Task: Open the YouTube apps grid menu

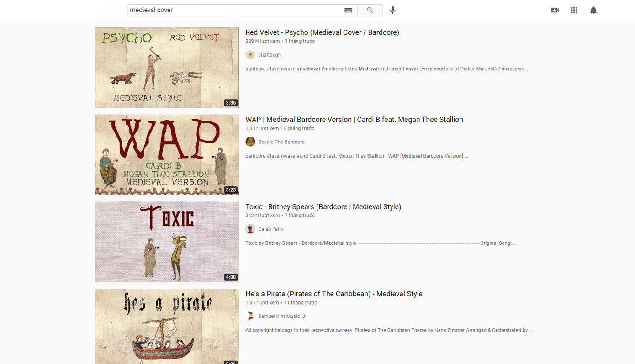Action: (x=574, y=10)
